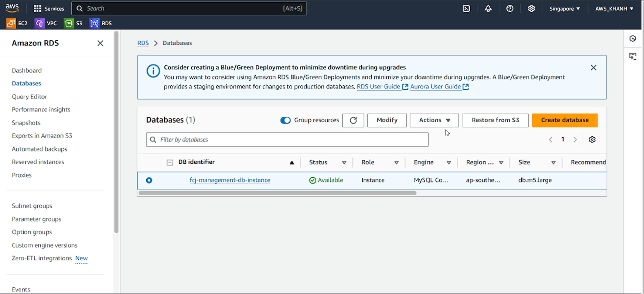The height and width of the screenshot is (294, 644).
Task: Open the Status column sort arrow
Action: click(x=344, y=163)
